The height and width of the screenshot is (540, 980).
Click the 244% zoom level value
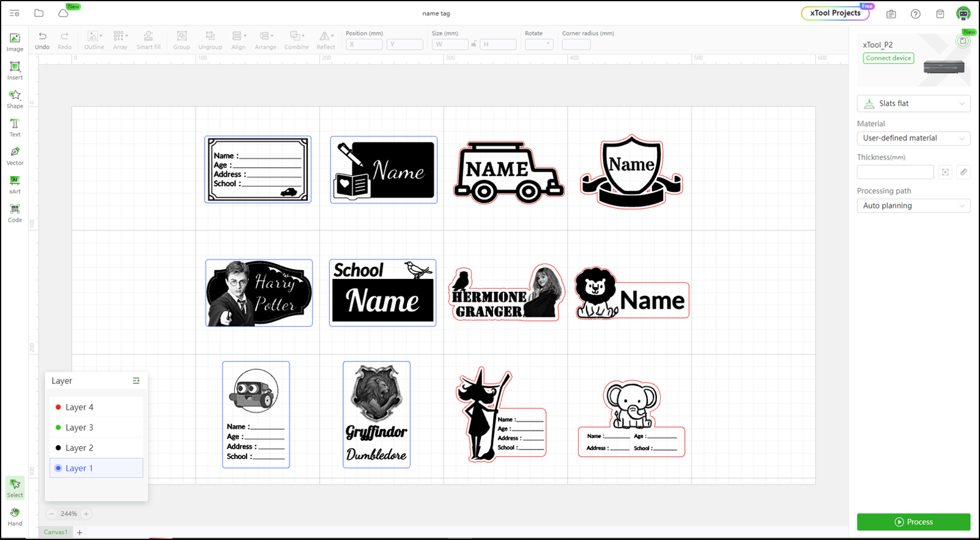coord(69,514)
